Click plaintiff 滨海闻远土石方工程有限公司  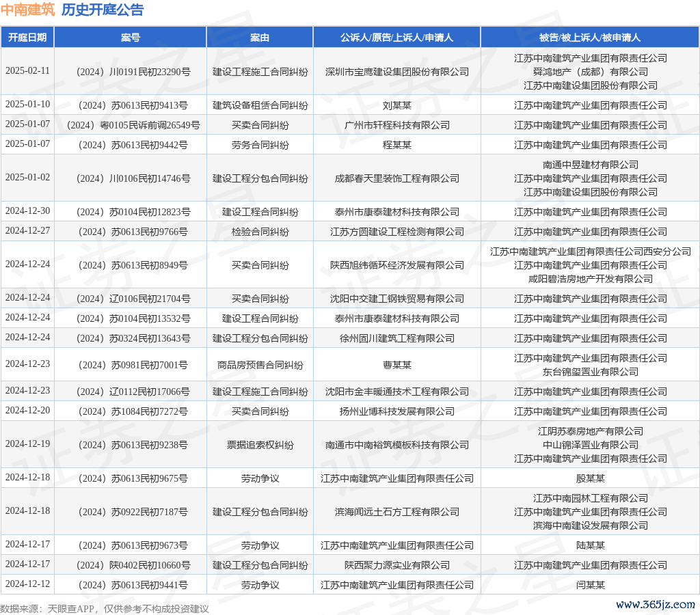(397, 512)
